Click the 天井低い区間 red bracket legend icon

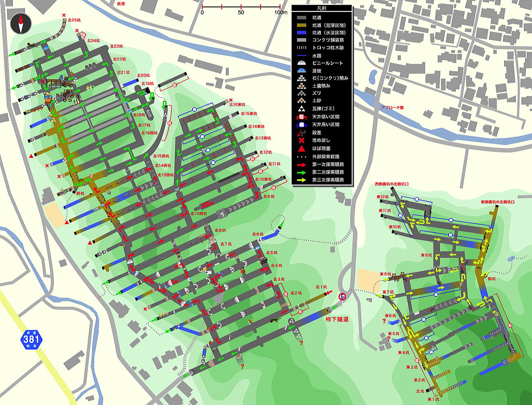point(302,117)
